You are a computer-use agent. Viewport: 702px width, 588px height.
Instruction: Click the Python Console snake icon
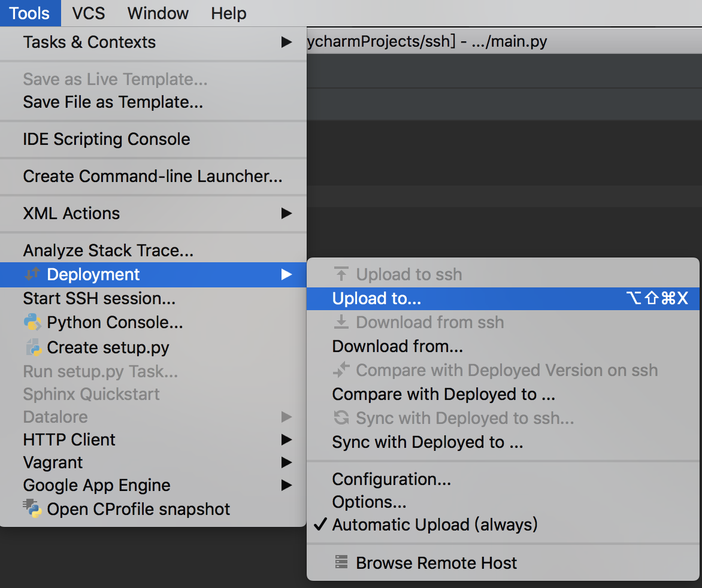click(32, 322)
